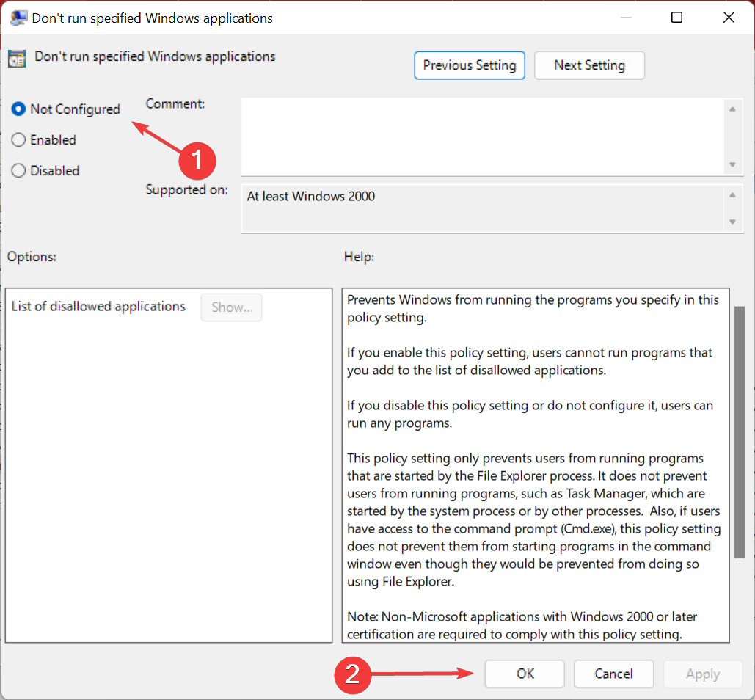This screenshot has height=700, width=755.
Task: Click help paragraph starting 'If you enable'
Action: 530,362
